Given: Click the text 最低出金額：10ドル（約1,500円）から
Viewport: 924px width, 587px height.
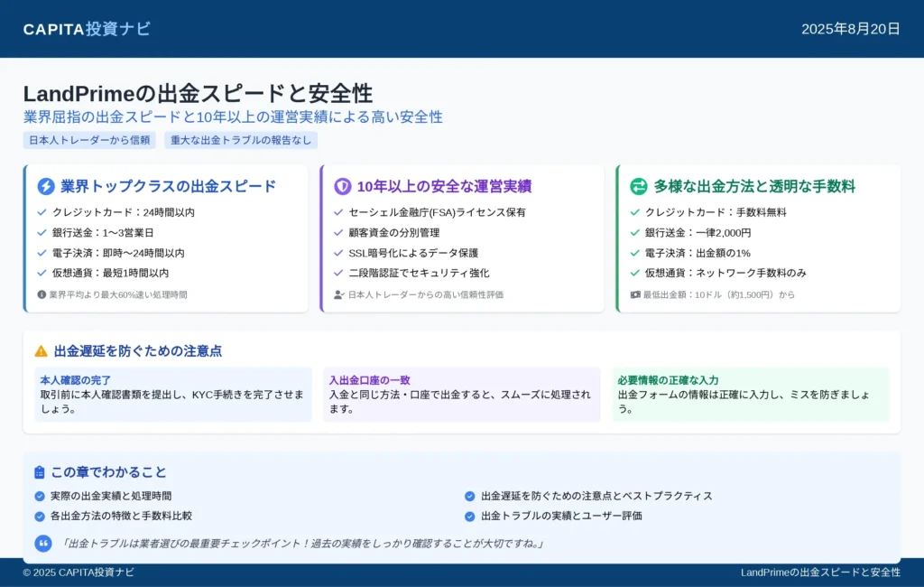Looking at the screenshot, I should [x=719, y=294].
